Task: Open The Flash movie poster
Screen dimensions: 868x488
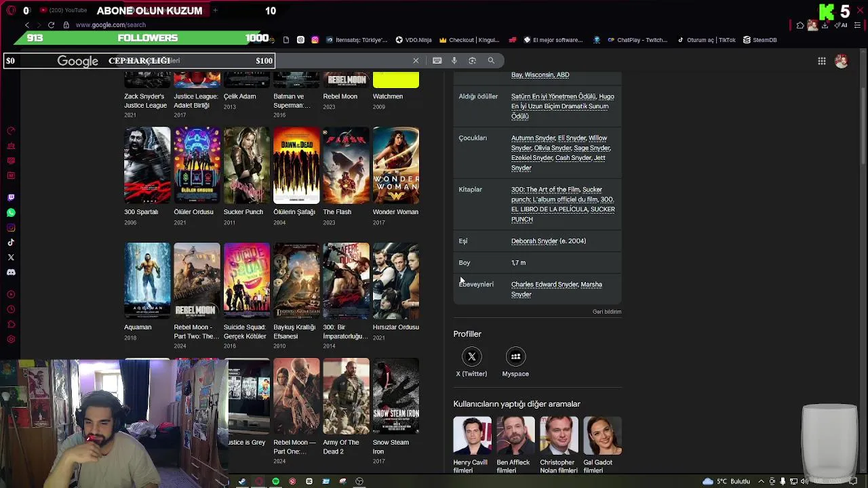Action: [x=346, y=165]
